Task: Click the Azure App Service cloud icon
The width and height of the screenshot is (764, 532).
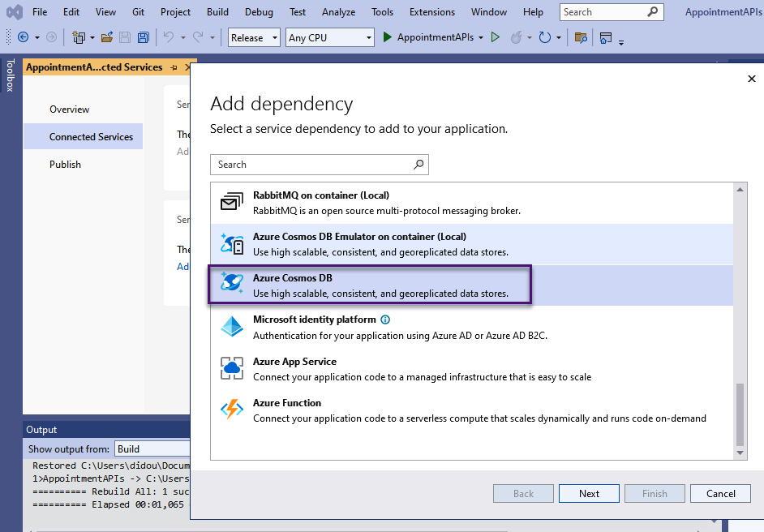Action: pos(232,368)
